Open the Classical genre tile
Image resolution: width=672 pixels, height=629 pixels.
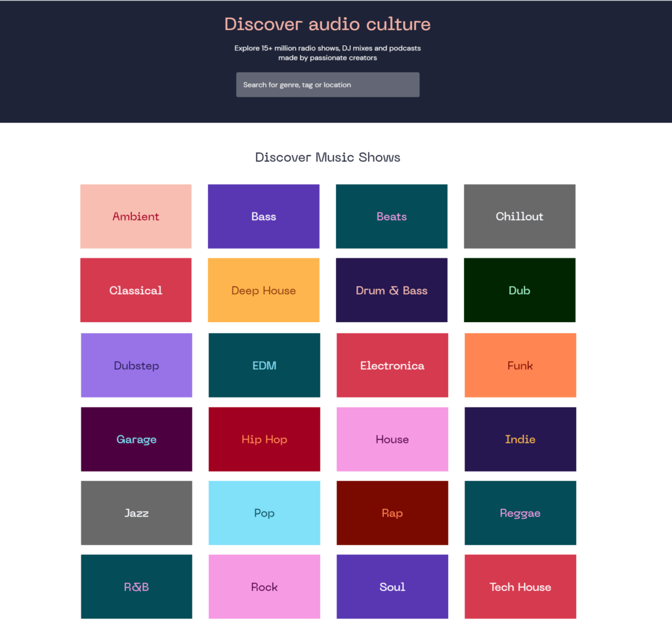click(136, 290)
